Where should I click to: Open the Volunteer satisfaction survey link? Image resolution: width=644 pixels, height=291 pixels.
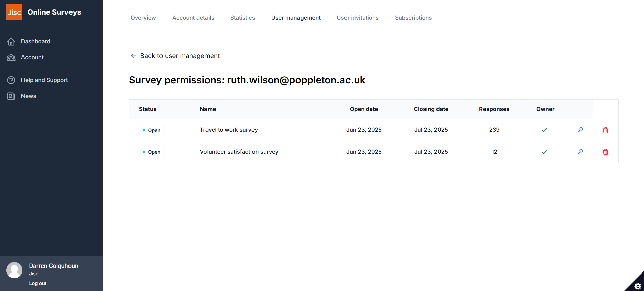click(x=239, y=152)
